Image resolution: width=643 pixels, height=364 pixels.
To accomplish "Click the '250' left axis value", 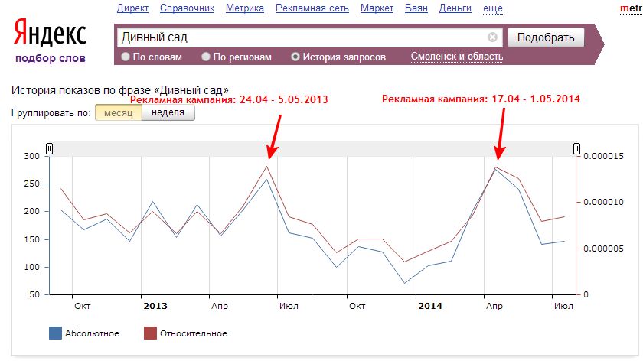I will click(x=32, y=184).
